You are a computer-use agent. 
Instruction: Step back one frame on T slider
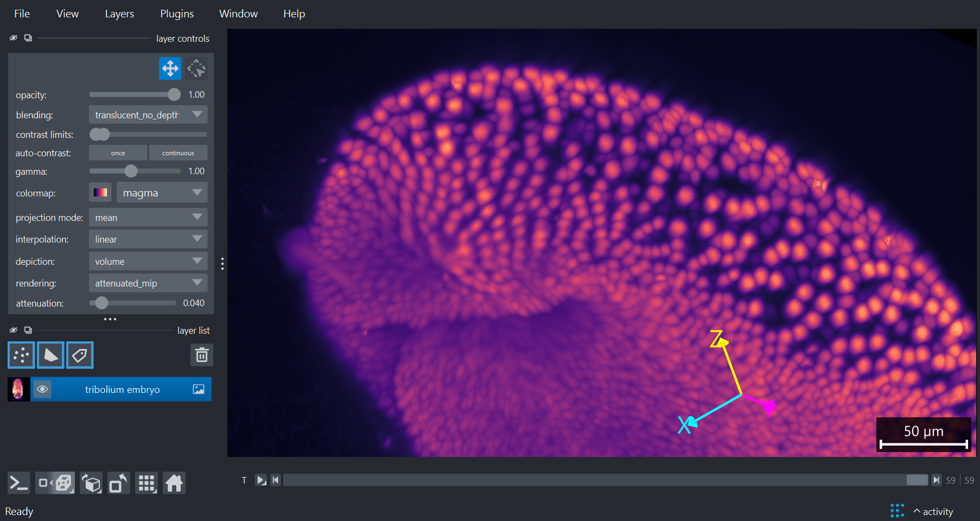[x=276, y=480]
